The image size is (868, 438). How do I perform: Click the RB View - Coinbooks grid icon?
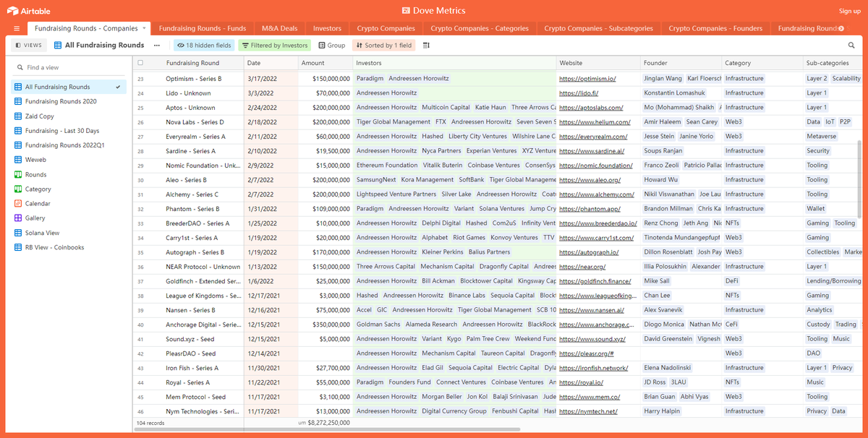(x=18, y=247)
